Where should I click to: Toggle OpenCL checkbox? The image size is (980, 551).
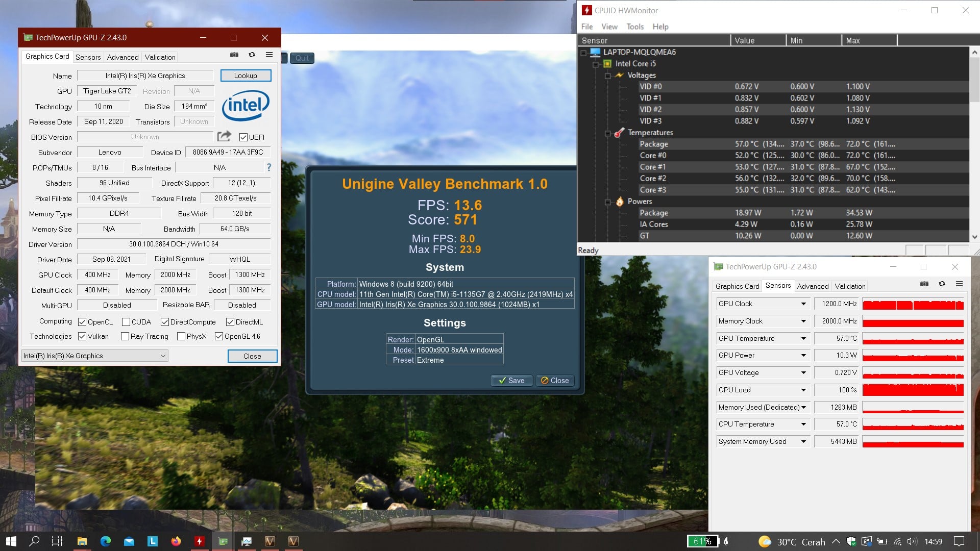pos(82,322)
